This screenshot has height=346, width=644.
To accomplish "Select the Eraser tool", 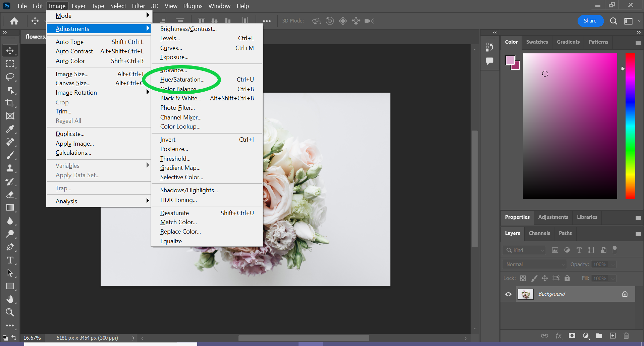I will [10, 195].
